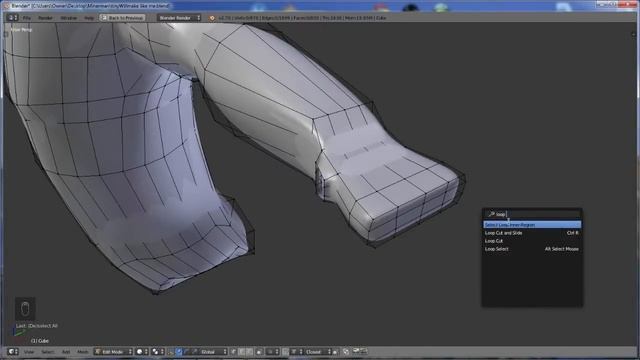Click the "Last: (De)select All" text

[x=37, y=326]
